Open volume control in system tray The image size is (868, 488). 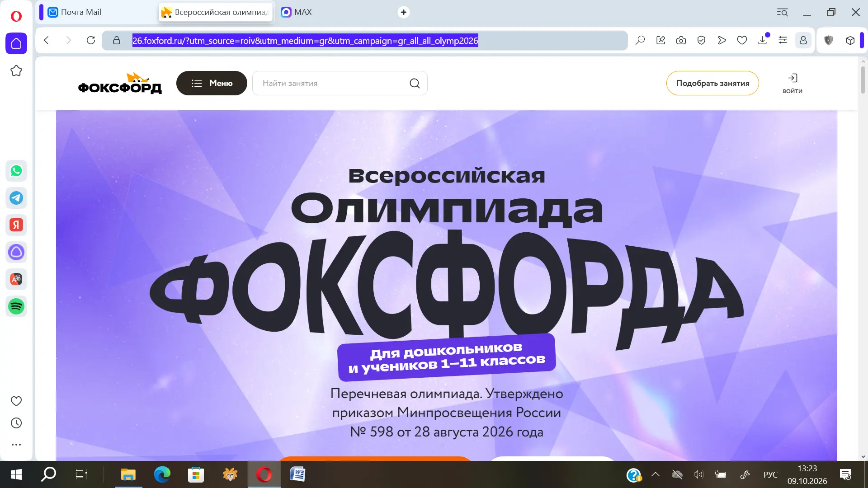coord(698,474)
